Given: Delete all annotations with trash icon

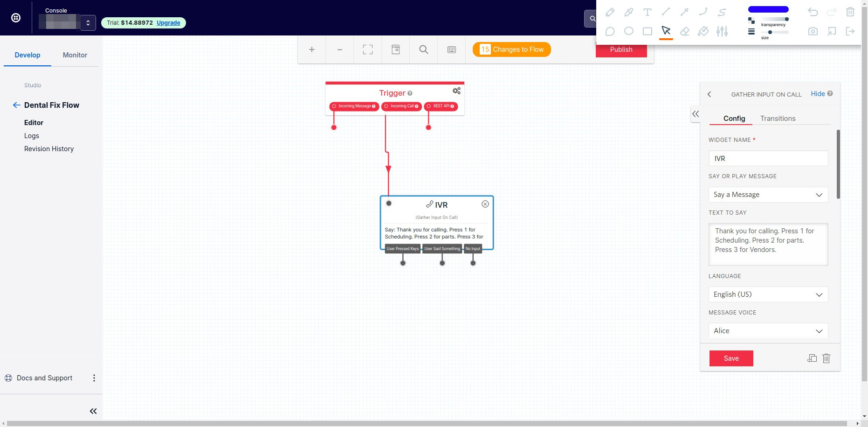Looking at the screenshot, I should click(x=850, y=12).
